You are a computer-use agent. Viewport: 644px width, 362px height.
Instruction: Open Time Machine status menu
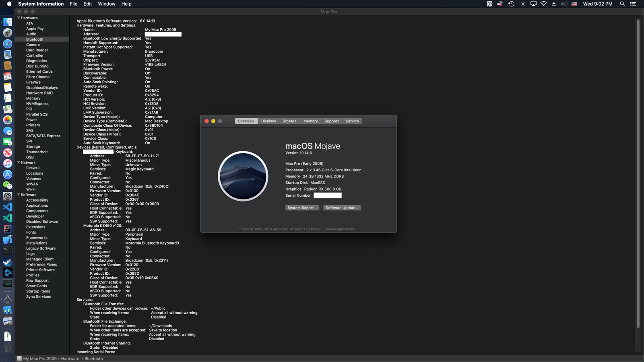click(x=511, y=4)
